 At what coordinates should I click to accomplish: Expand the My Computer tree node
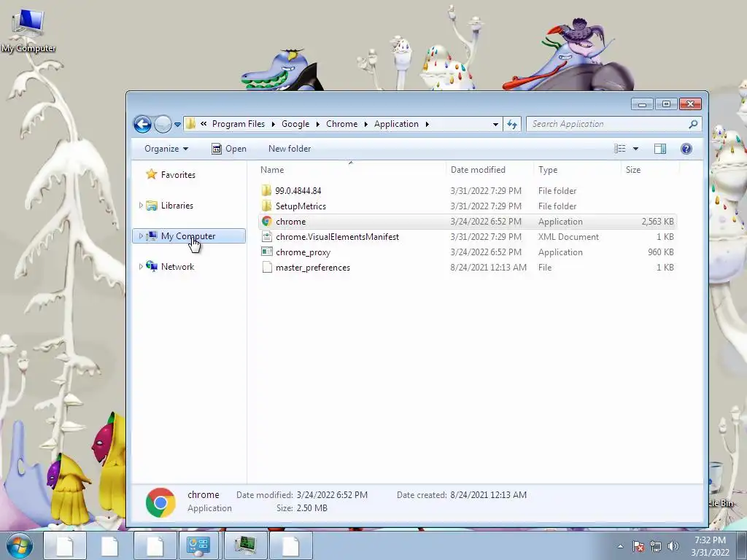coord(141,236)
